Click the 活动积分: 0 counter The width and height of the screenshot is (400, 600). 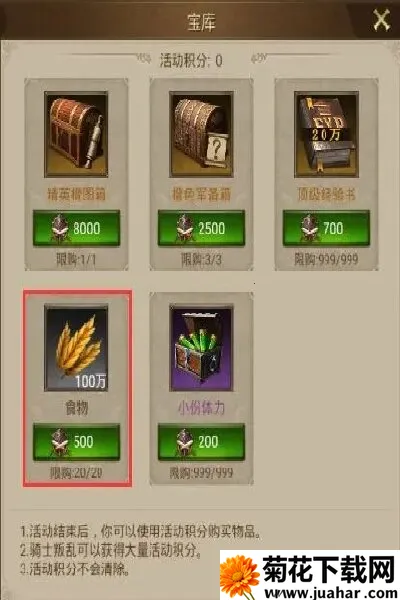point(191,60)
